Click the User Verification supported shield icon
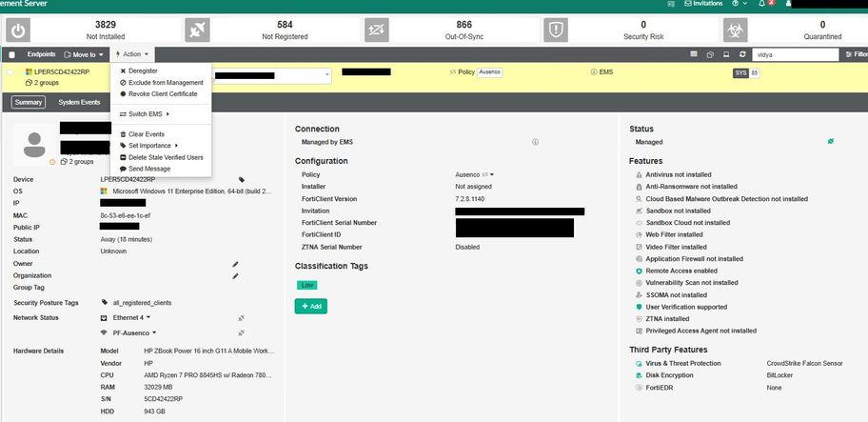Screen dimensions: 868x422 click(x=639, y=307)
